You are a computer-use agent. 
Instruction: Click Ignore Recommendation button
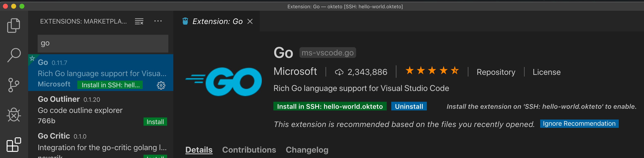coord(579,123)
